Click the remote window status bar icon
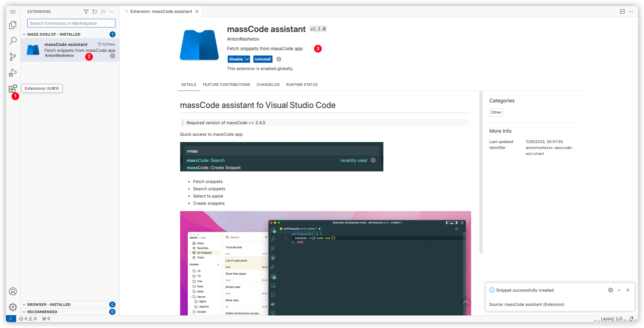This screenshot has height=328, width=644. [x=11, y=319]
